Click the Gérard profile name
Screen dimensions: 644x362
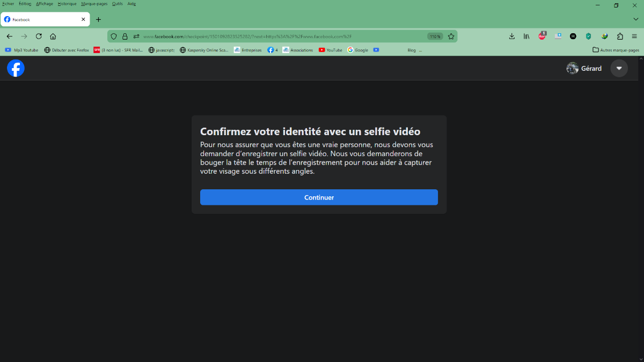591,68
